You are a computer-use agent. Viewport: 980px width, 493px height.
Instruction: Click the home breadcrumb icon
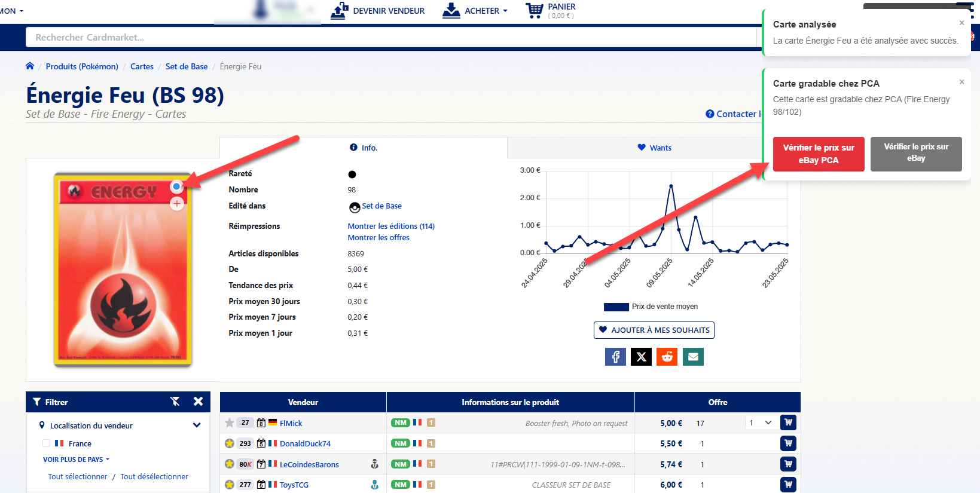coord(30,66)
